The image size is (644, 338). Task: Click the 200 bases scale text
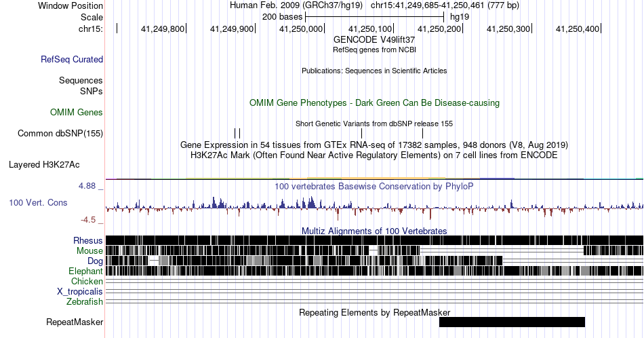pyautogui.click(x=282, y=17)
